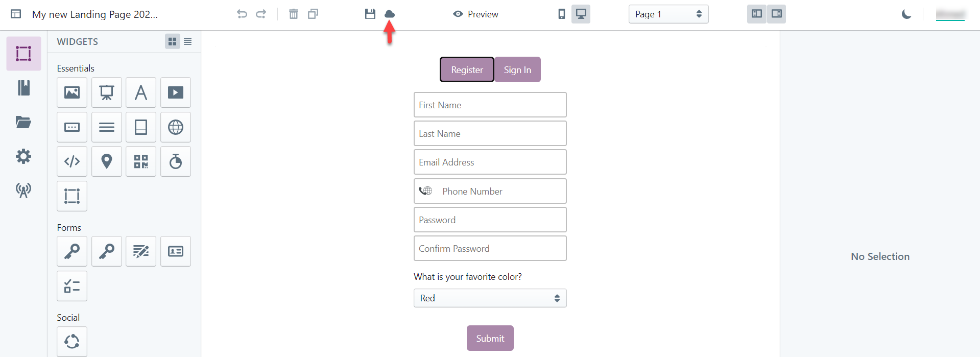The height and width of the screenshot is (357, 980).
Task: Open the broadcast/antenna panel in the sidebar
Action: [x=23, y=191]
